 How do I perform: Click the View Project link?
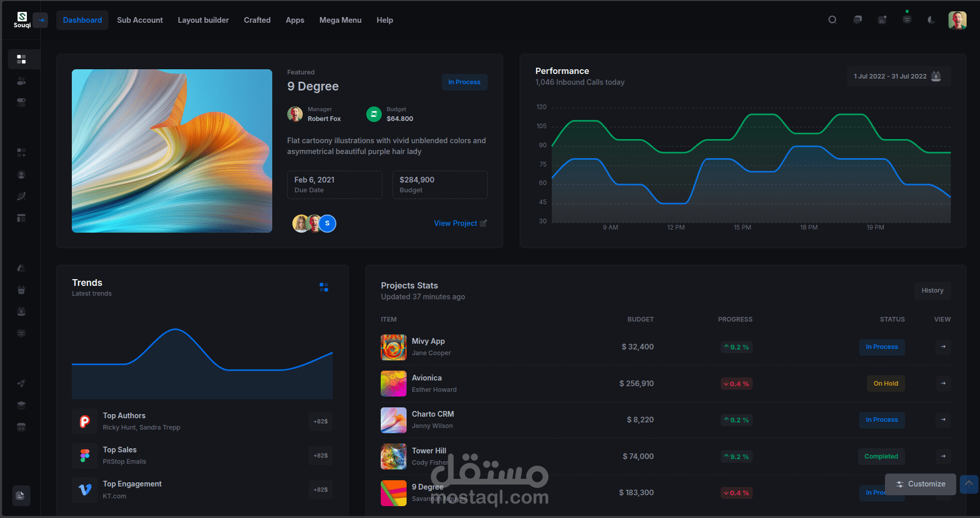[460, 223]
